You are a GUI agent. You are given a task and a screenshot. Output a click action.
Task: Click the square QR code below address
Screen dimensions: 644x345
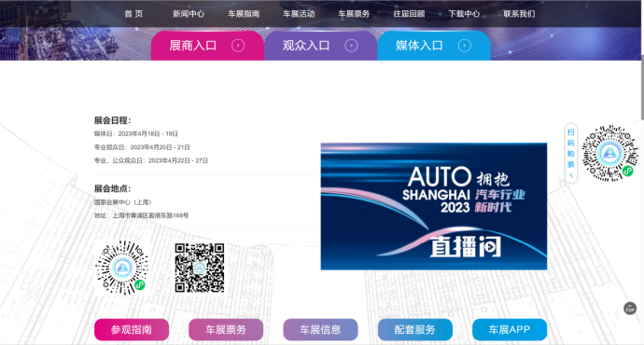[200, 268]
